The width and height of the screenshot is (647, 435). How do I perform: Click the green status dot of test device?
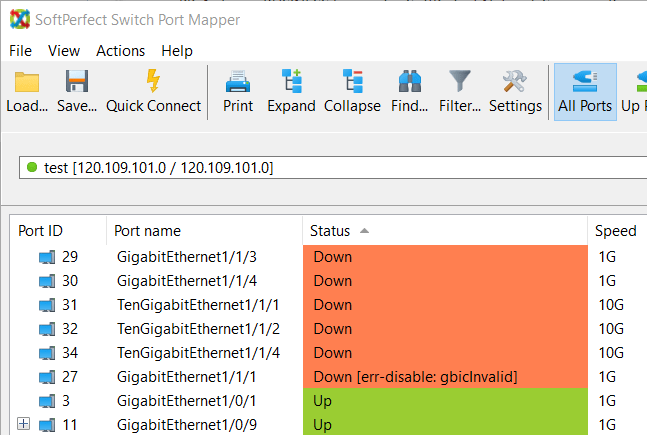pos(32,167)
